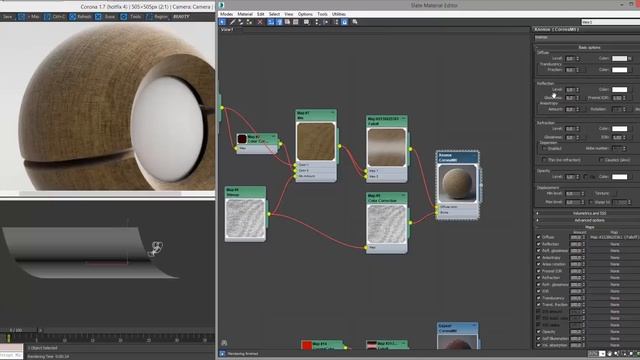Collapse the Falloff map node
The image size is (640, 360).
pos(404,119)
